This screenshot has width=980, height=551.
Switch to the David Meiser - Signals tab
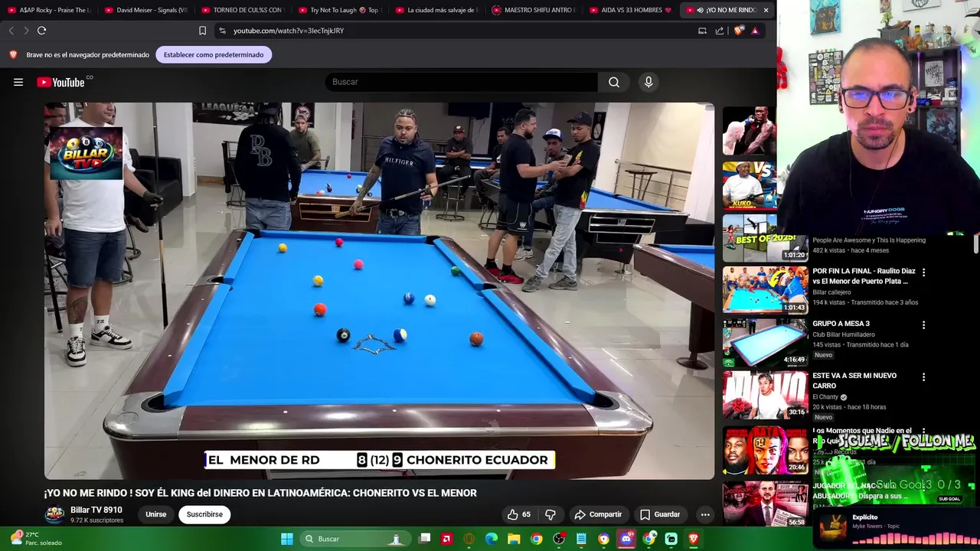(x=145, y=10)
